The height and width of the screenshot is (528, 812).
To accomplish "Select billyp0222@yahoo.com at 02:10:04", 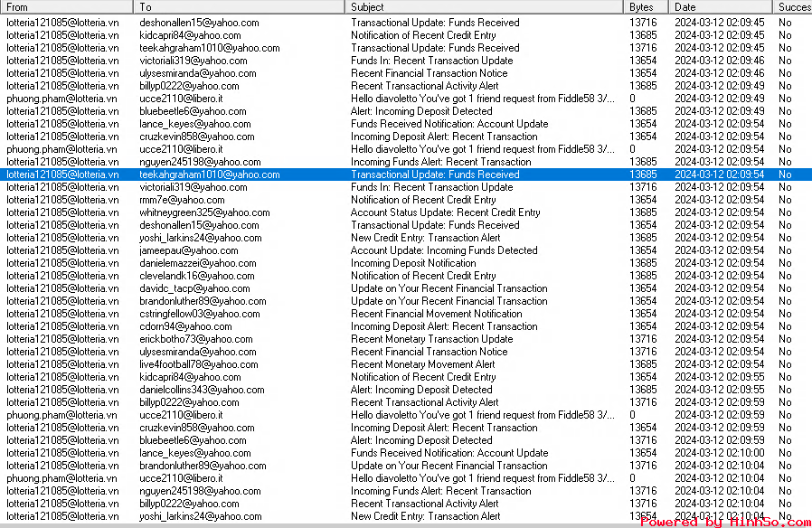I will (189, 504).
